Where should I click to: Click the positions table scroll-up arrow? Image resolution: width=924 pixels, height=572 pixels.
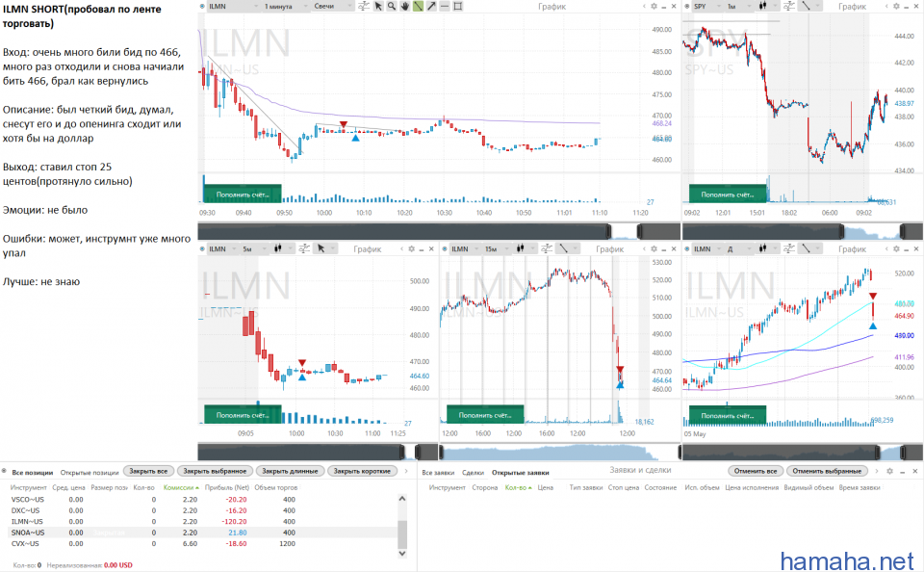[402, 499]
